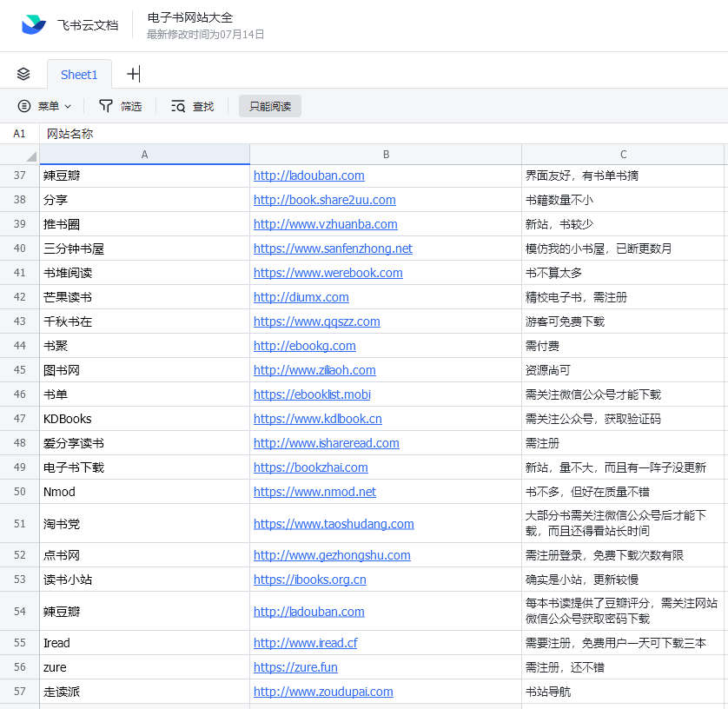
Task: Open the zure.fun hyperlink
Action: (x=295, y=667)
